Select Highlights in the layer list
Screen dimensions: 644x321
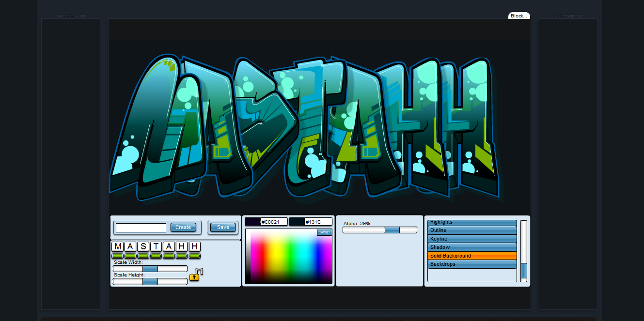click(472, 223)
